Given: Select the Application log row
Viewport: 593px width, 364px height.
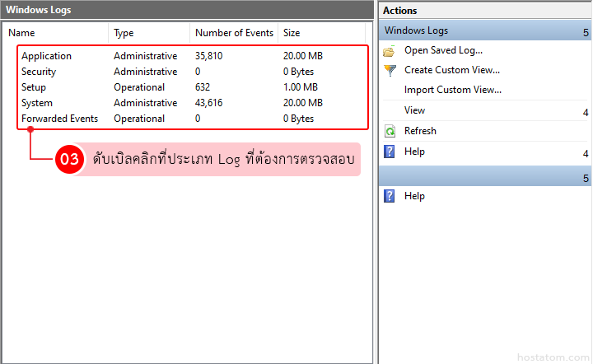Looking at the screenshot, I should pos(46,56).
